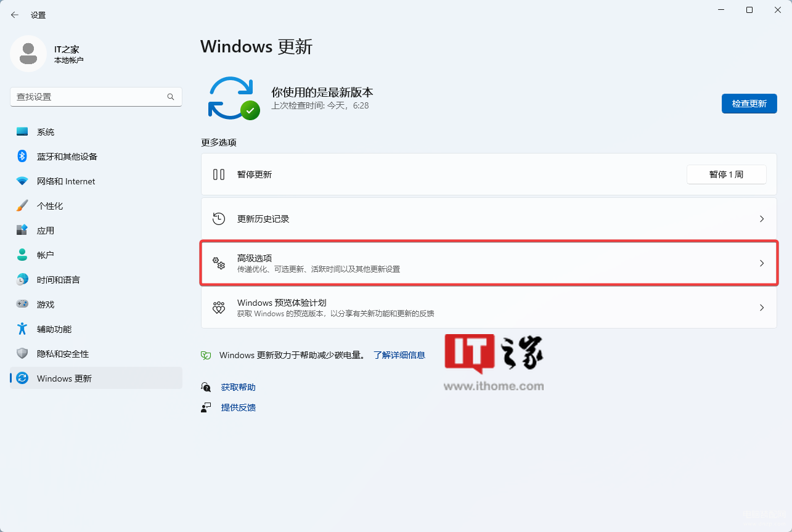This screenshot has width=792, height=532.
Task: Click the 高级选项 description text
Action: [319, 269]
